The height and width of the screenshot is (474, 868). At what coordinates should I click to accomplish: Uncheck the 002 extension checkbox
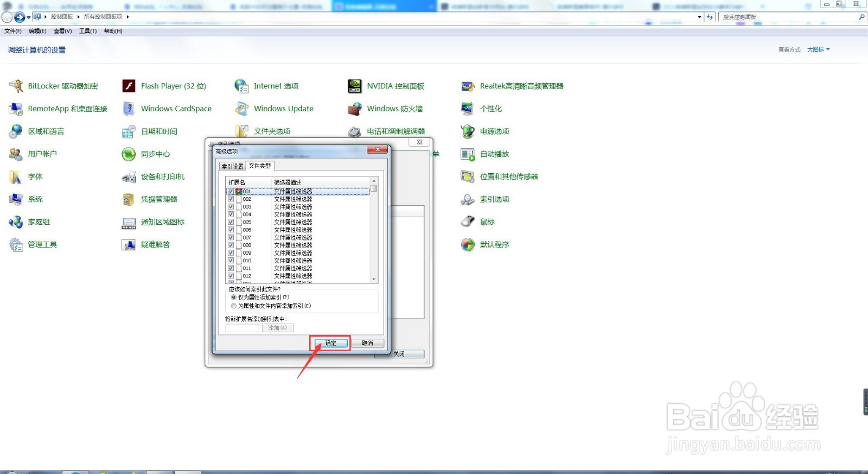click(231, 199)
